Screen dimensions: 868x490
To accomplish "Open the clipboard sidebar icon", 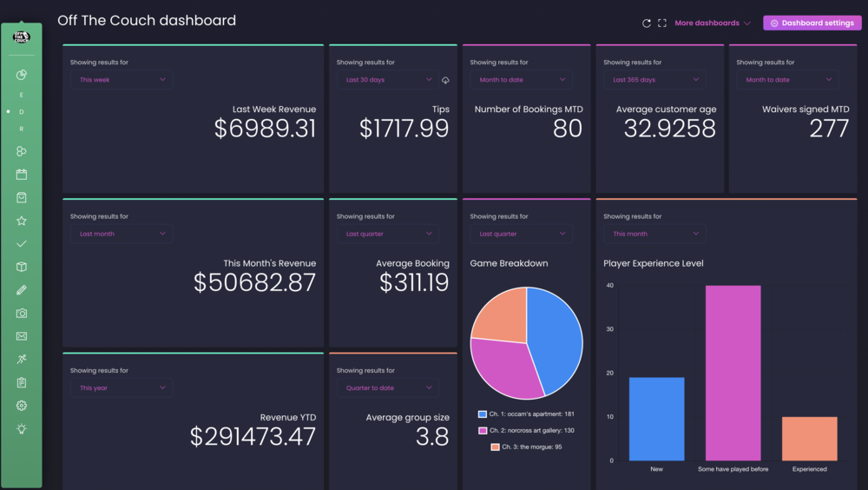I will (22, 383).
